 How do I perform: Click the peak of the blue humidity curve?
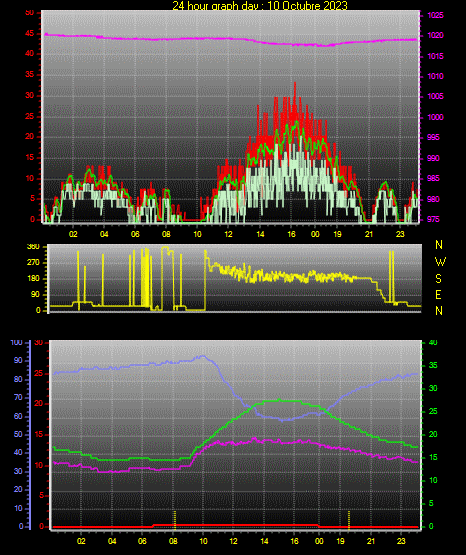pos(203,356)
